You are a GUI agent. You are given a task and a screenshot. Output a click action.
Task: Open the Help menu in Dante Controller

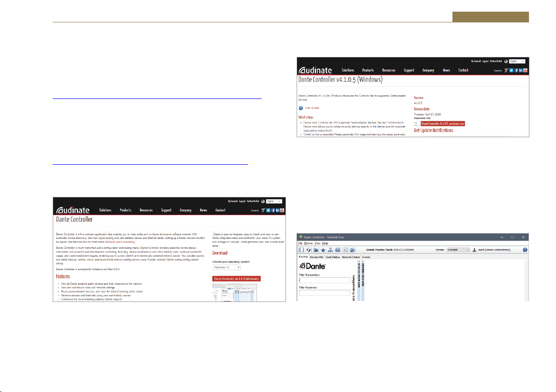tap(325, 243)
